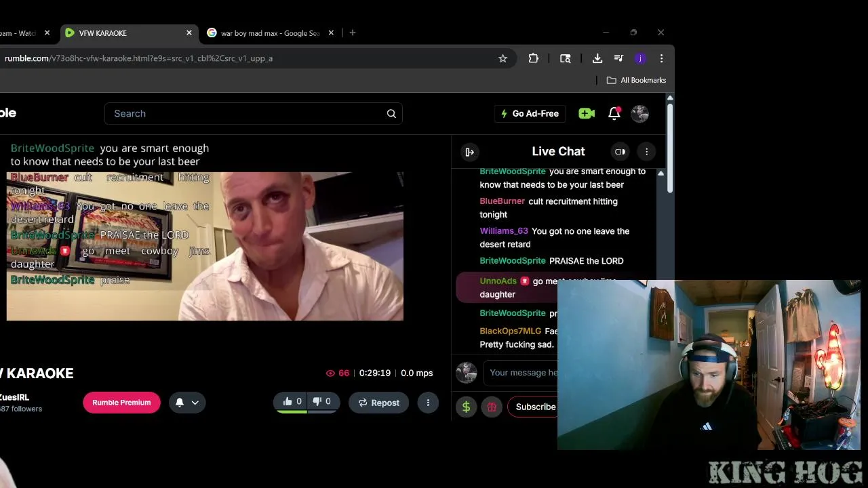Click the Live Chat heading
Image resolution: width=868 pixels, height=488 pixels.
pyautogui.click(x=558, y=152)
